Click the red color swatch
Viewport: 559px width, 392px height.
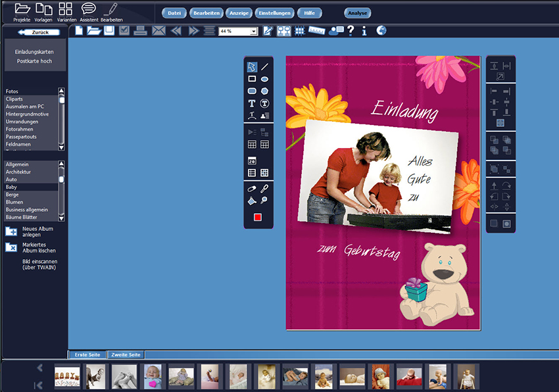[x=258, y=217]
